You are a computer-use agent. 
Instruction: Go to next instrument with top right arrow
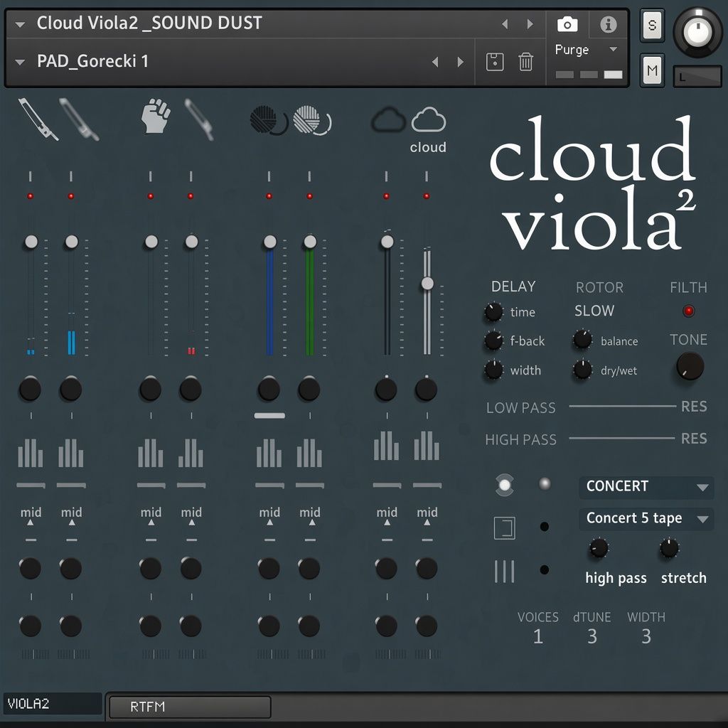coord(530,23)
